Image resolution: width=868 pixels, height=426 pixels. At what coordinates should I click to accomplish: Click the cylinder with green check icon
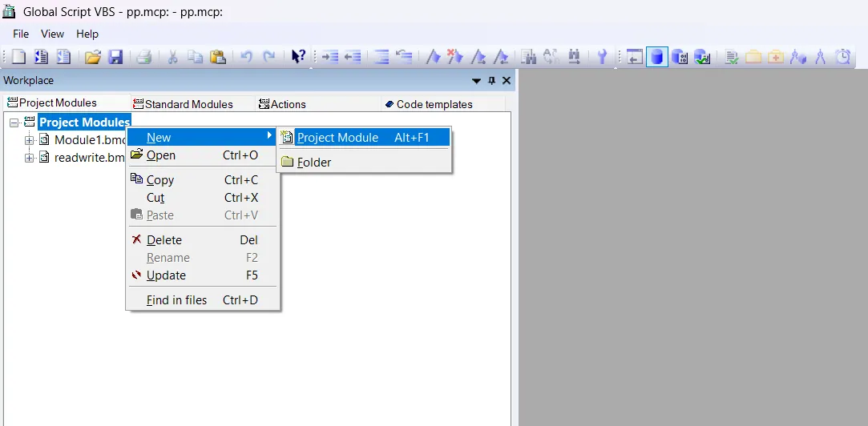coord(702,56)
